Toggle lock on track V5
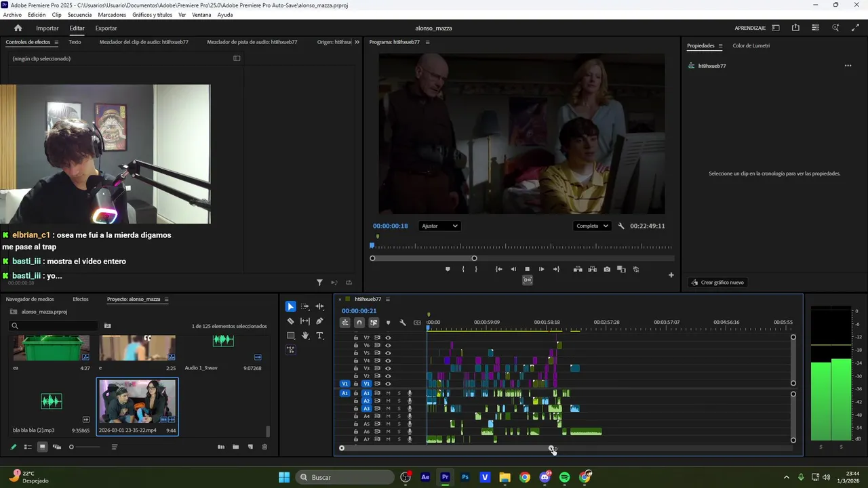The width and height of the screenshot is (868, 488). tap(356, 353)
